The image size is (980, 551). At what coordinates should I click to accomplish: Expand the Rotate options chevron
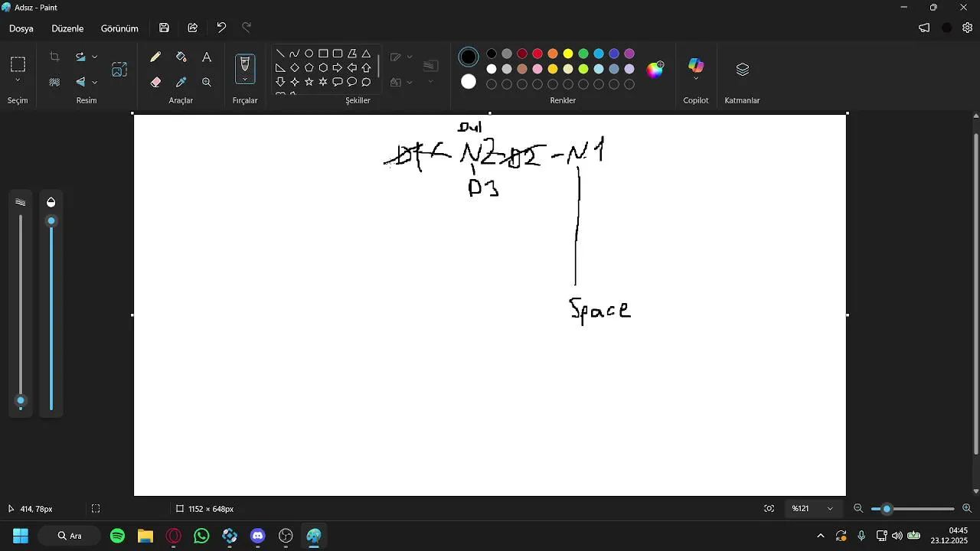(x=95, y=57)
